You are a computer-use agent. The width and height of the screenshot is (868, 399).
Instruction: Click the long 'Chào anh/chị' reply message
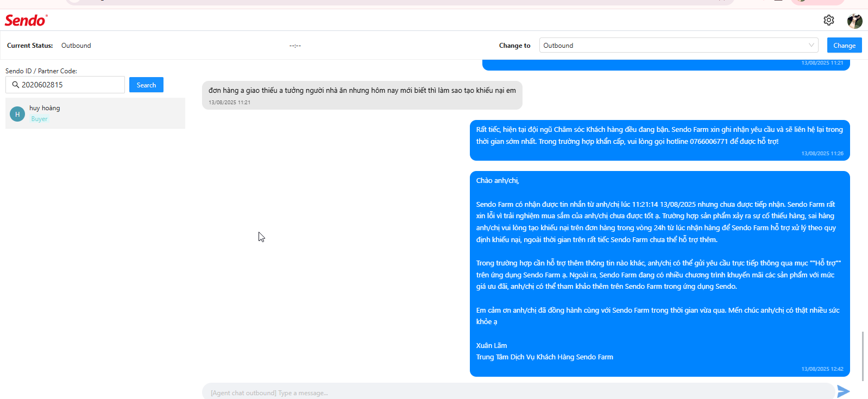click(x=659, y=274)
